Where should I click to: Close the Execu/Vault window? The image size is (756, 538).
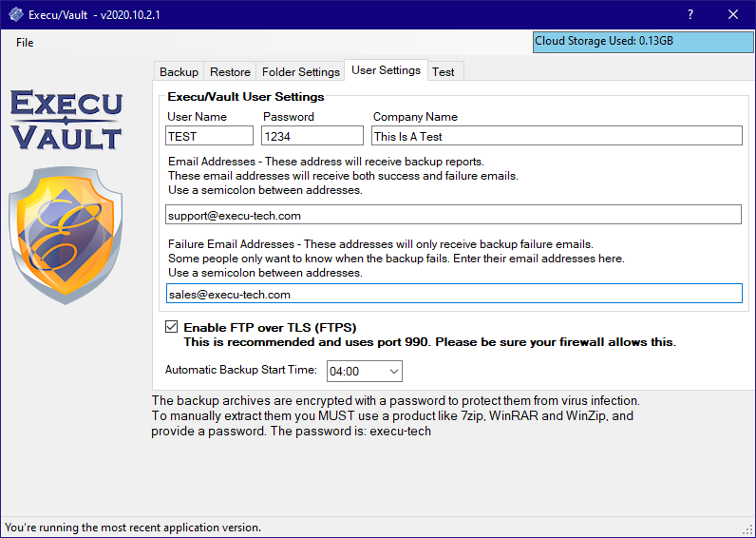[733, 14]
